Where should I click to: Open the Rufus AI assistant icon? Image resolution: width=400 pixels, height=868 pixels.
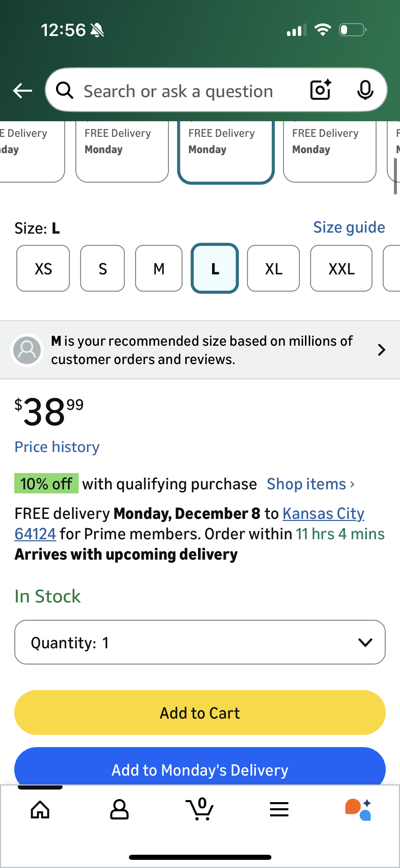[x=358, y=810]
